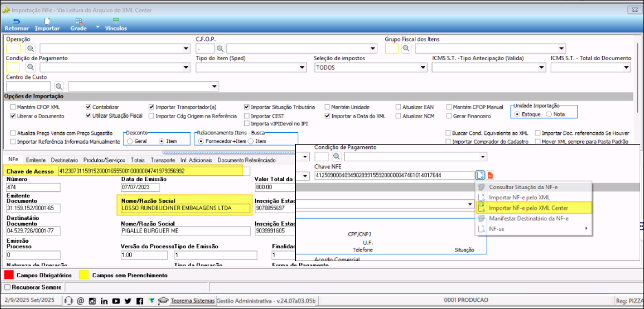644x309 pixels.
Task: Choose Manifestar Destinatário da NF-e
Action: [533, 218]
